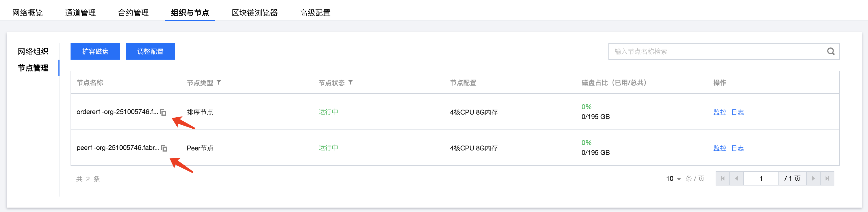This screenshot has height=212, width=868.
Task: Open the 区块链浏览器 tab
Action: tap(254, 13)
